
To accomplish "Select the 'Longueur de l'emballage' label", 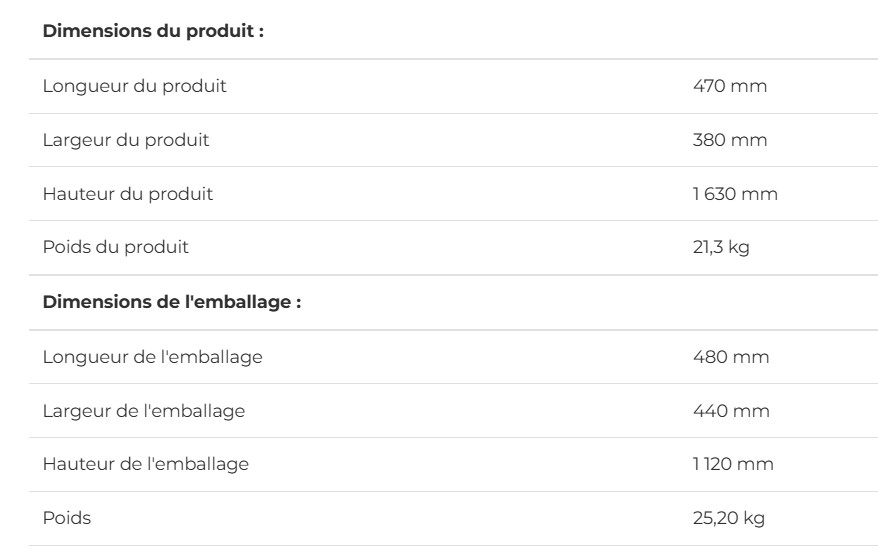I will coord(152,357).
